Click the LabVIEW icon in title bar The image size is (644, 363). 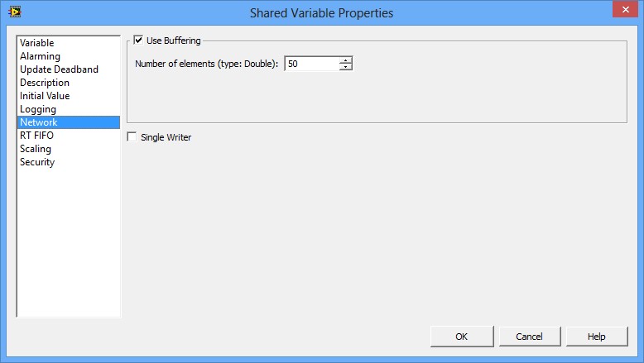(14, 12)
